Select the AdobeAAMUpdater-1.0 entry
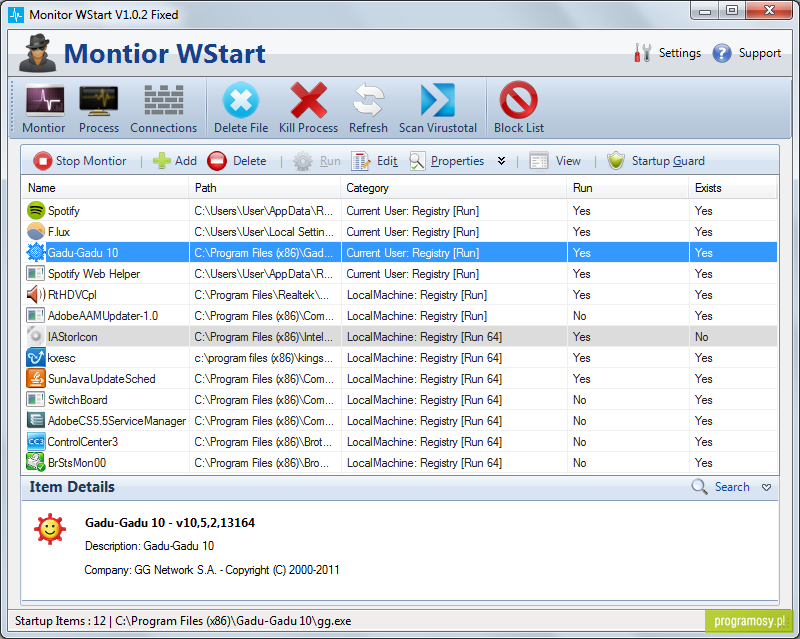The image size is (800, 639). click(400, 315)
